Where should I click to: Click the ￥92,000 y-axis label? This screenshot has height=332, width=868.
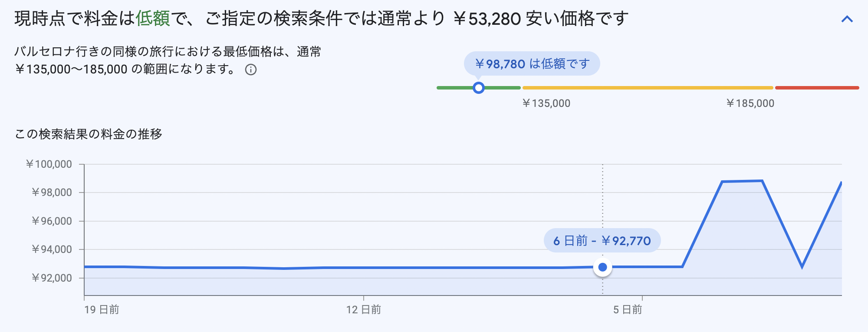coord(52,278)
